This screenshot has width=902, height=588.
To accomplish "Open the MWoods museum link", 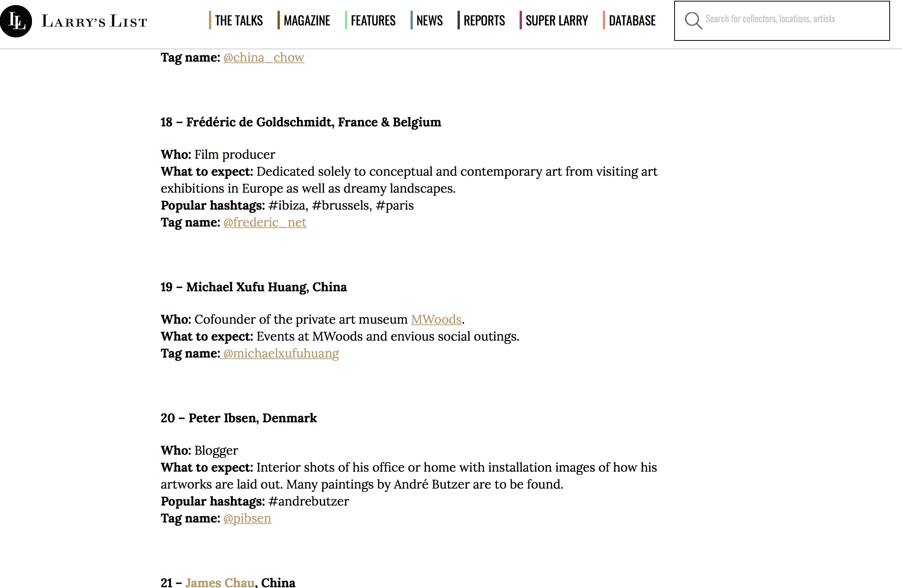I will (x=436, y=319).
